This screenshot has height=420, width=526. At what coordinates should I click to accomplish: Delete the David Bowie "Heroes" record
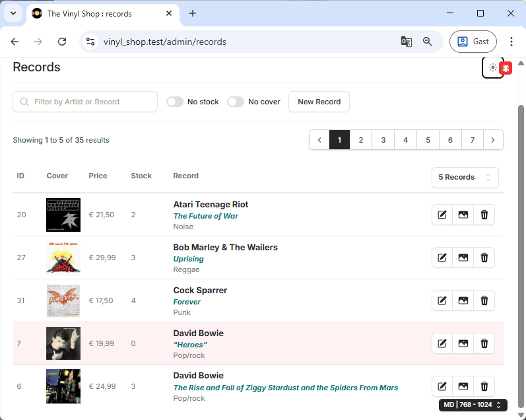pyautogui.click(x=484, y=343)
